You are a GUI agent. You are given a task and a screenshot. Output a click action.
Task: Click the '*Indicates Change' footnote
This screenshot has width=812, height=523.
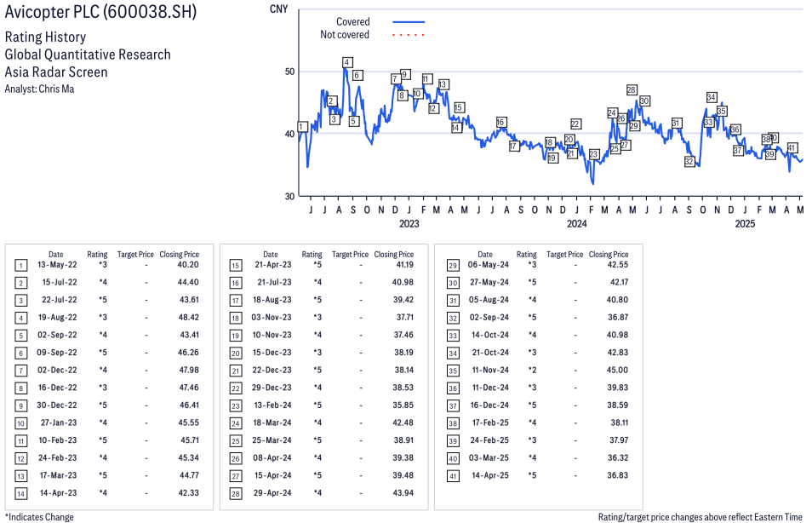coord(39,517)
